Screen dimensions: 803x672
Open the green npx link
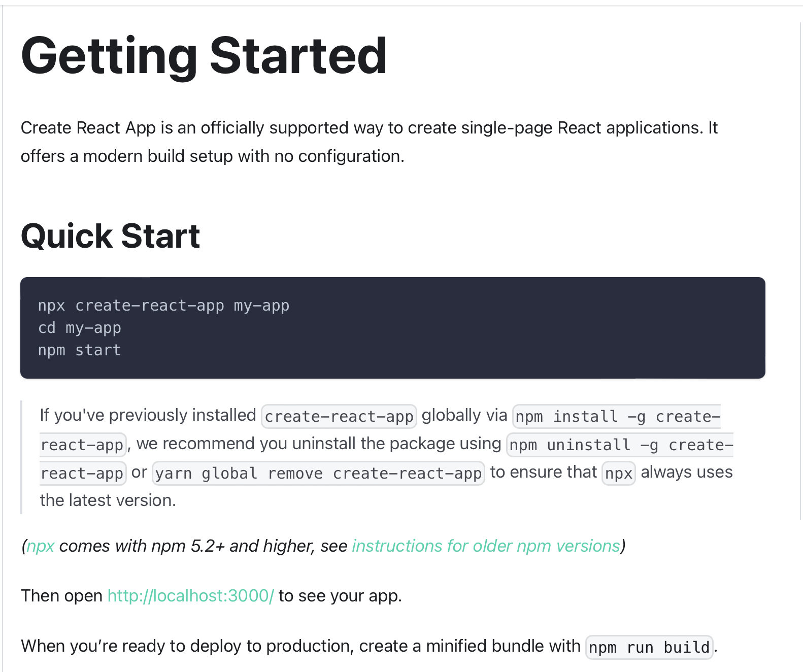40,546
